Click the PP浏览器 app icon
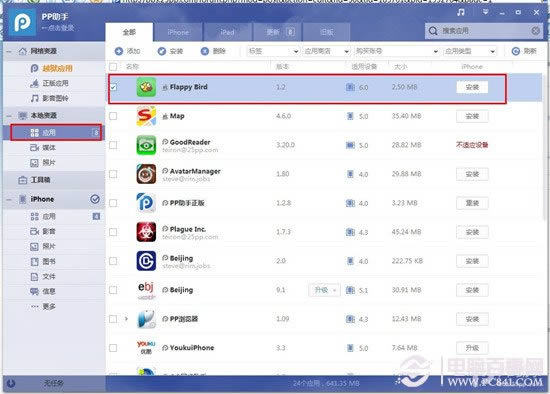 [x=146, y=319]
